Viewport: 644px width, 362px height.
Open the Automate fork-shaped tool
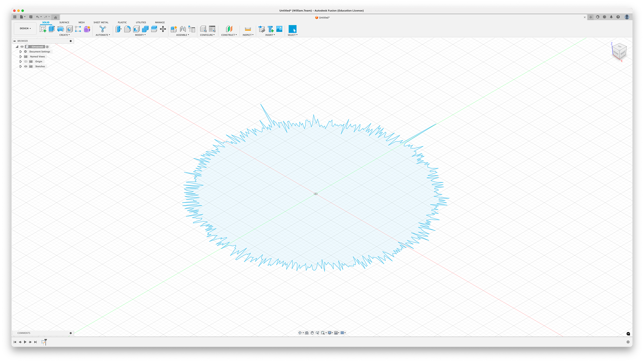[103, 29]
